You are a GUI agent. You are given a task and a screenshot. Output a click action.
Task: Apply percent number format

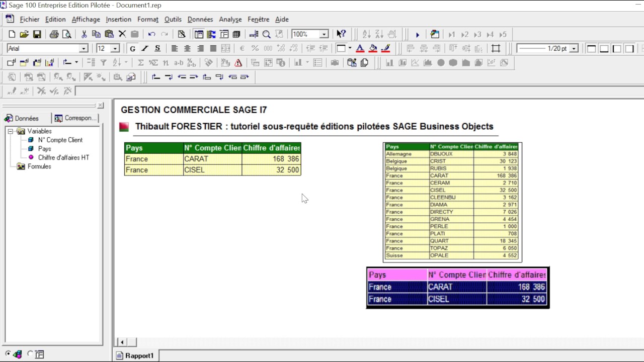pos(255,48)
